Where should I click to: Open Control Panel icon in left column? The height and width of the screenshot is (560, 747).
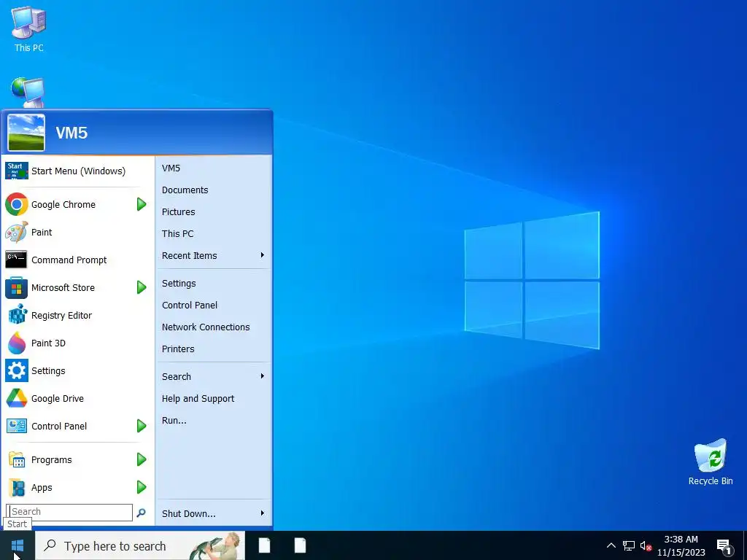17,426
